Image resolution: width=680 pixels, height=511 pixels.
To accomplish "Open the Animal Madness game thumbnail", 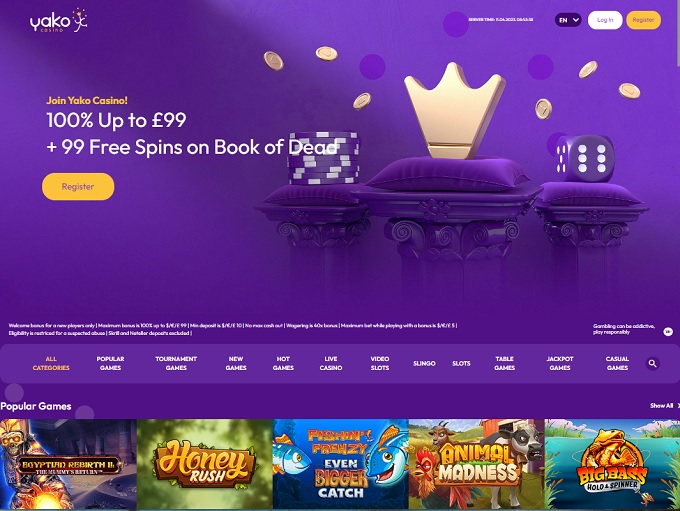I will (476, 464).
